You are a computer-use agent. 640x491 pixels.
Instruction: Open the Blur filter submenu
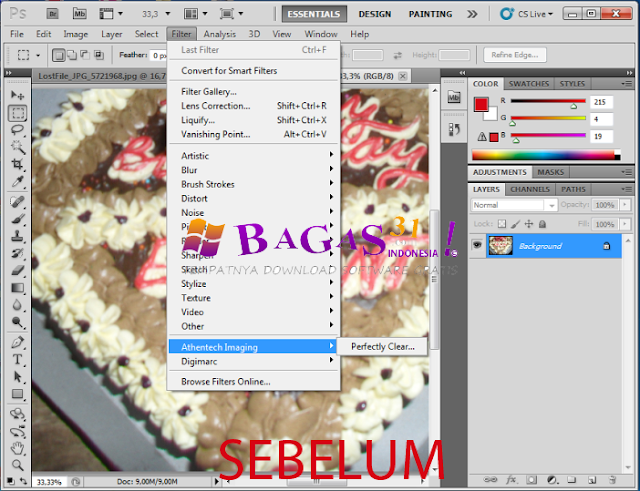click(254, 170)
